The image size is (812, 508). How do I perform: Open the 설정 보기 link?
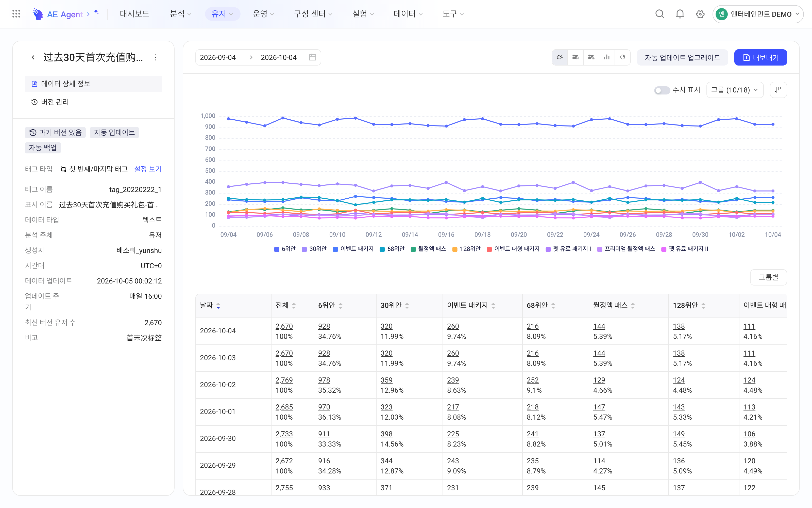pos(148,169)
